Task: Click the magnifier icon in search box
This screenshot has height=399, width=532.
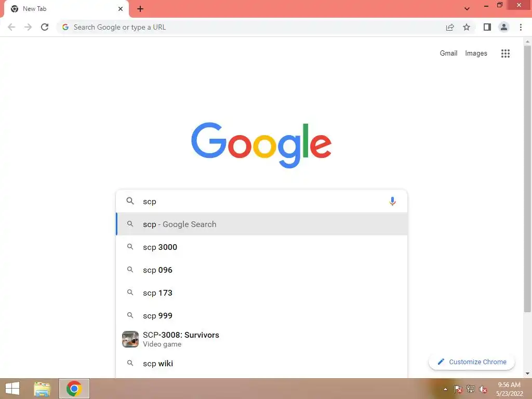Action: [130, 201]
